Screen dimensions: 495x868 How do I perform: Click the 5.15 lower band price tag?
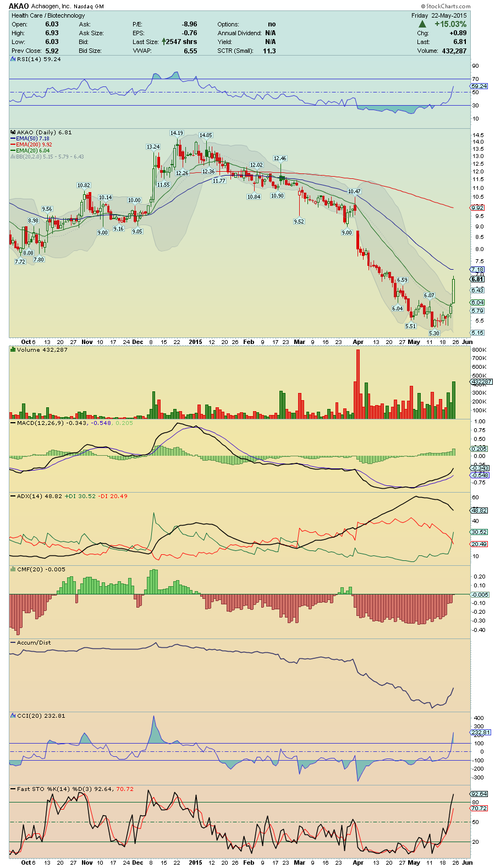pos(477,333)
